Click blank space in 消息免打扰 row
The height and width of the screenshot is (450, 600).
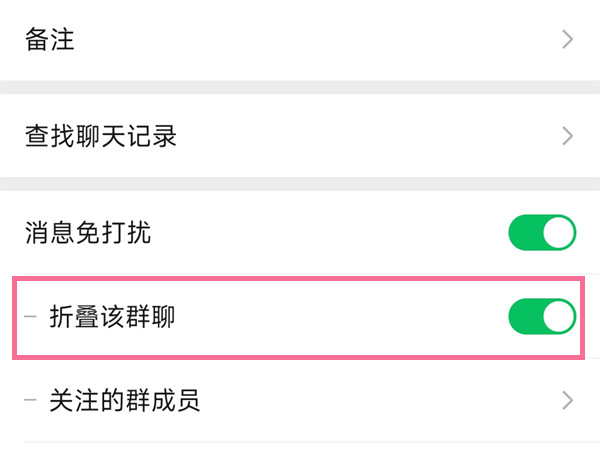(320, 233)
